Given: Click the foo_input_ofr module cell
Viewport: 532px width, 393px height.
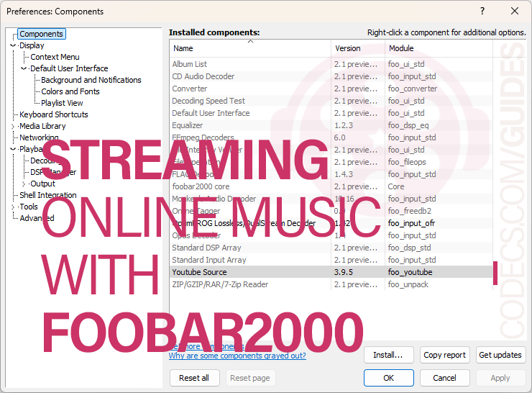Looking at the screenshot, I should (x=411, y=223).
